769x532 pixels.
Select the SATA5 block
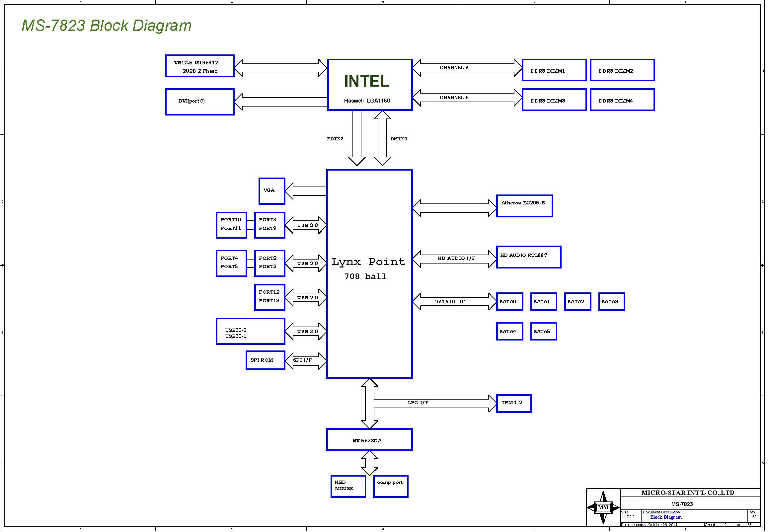click(x=543, y=331)
